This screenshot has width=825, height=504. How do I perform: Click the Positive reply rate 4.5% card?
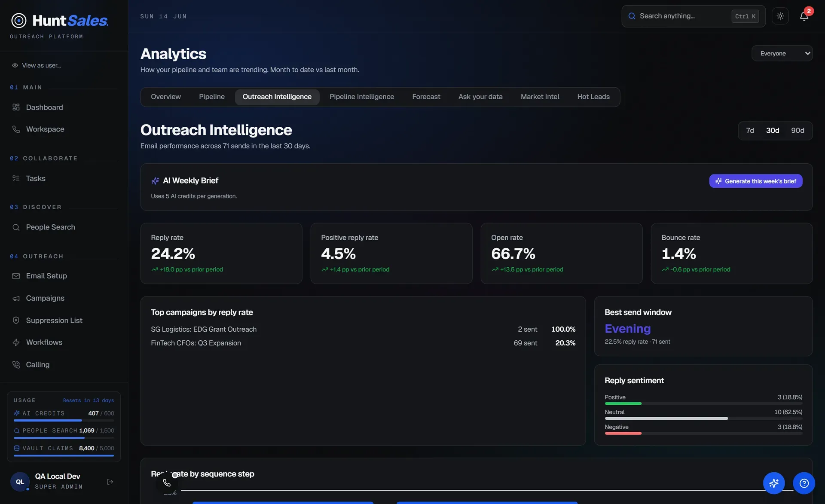[x=391, y=254]
